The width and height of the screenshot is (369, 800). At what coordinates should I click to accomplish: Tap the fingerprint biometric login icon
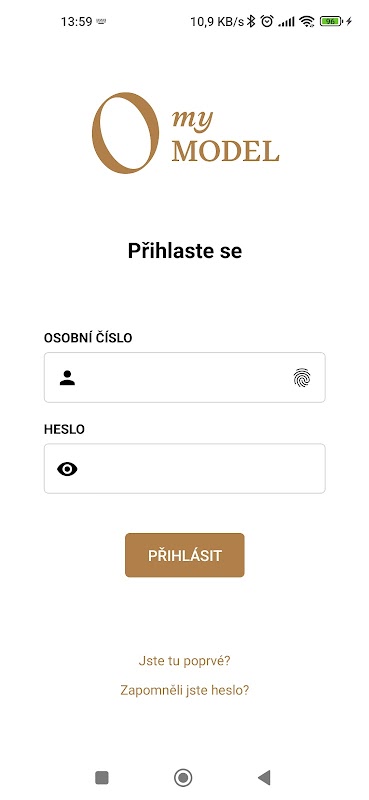(302, 378)
